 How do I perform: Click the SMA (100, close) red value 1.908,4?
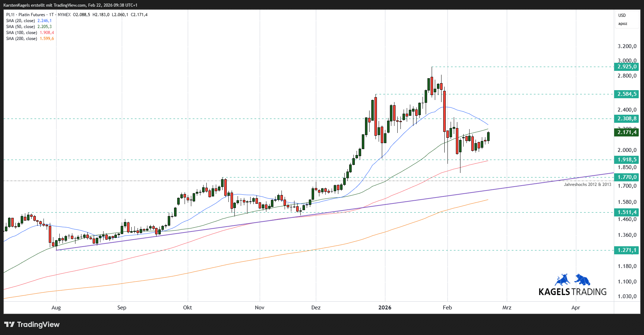pos(47,33)
